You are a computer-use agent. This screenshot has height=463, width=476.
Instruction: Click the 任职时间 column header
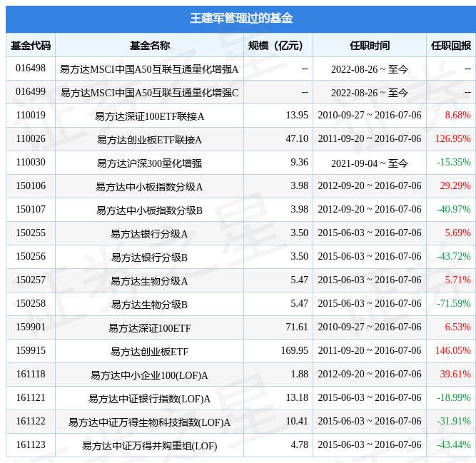point(370,46)
